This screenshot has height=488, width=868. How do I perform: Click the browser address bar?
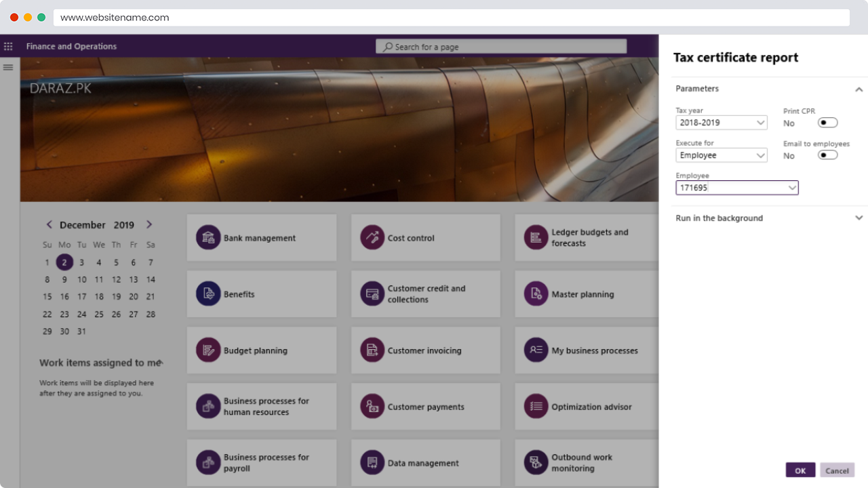tap(451, 18)
